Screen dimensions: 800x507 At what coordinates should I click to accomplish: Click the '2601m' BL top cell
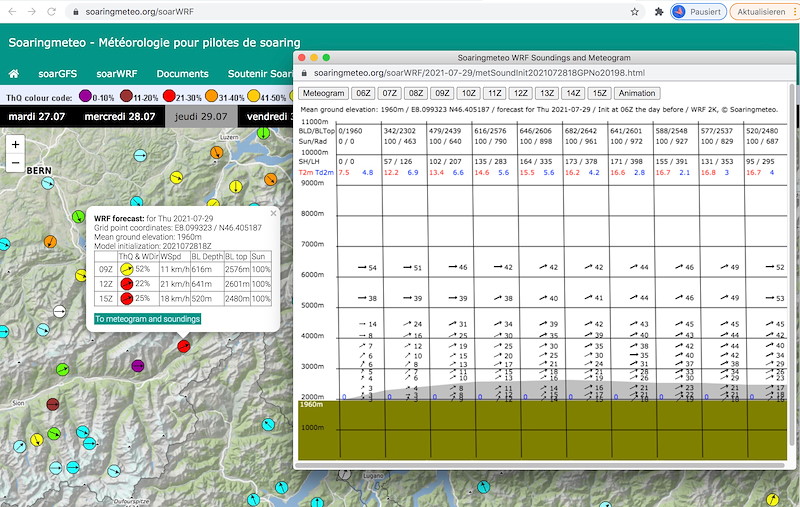click(x=237, y=284)
